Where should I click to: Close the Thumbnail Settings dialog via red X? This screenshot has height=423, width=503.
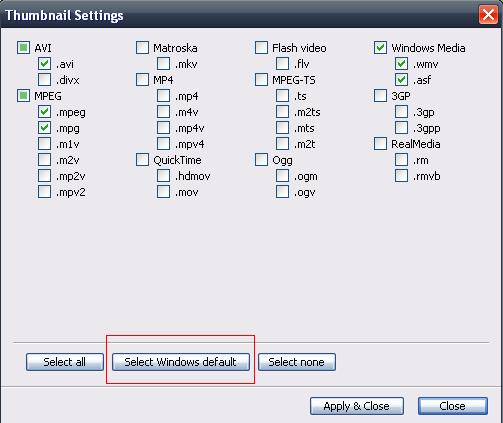[488, 15]
